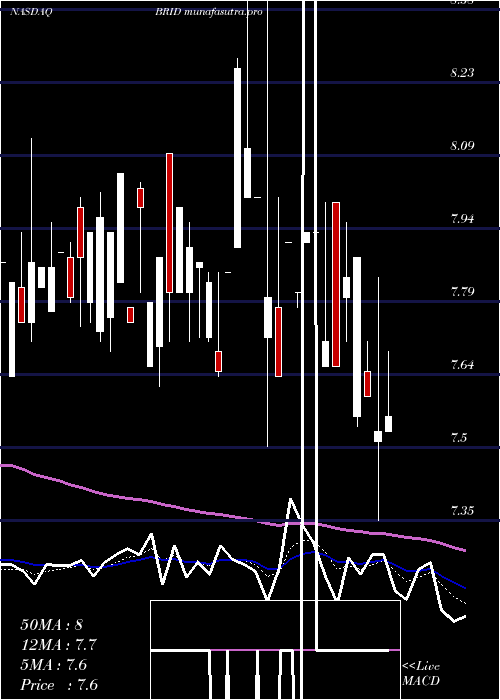Click the BRID munafasutra.pro title text
The height and width of the screenshot is (700, 500).
tap(208, 12)
